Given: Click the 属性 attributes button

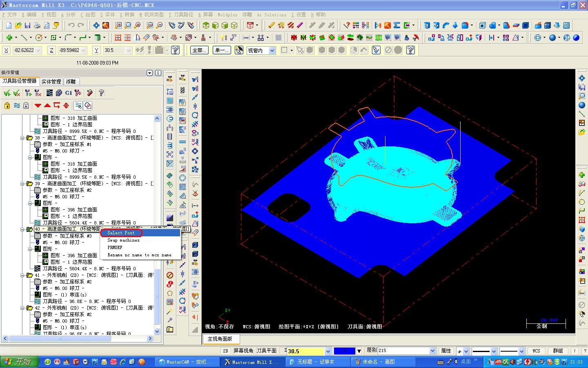Looking at the screenshot, I should click(x=446, y=351).
